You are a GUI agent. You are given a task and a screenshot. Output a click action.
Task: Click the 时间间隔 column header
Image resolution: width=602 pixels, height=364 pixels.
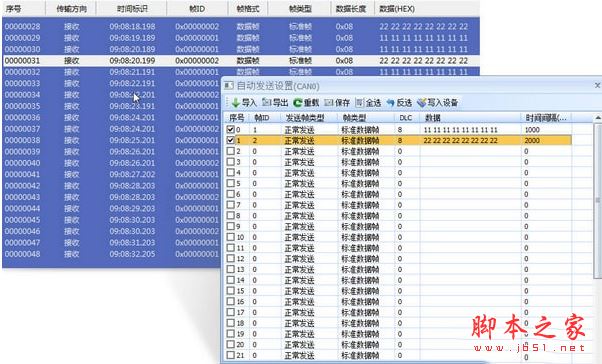(546, 118)
